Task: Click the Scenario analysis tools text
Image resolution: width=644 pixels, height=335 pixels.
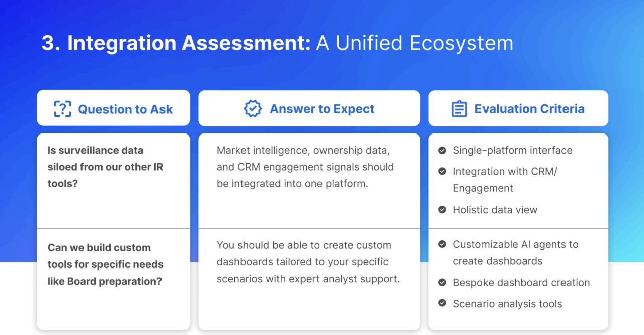Action: [x=508, y=304]
